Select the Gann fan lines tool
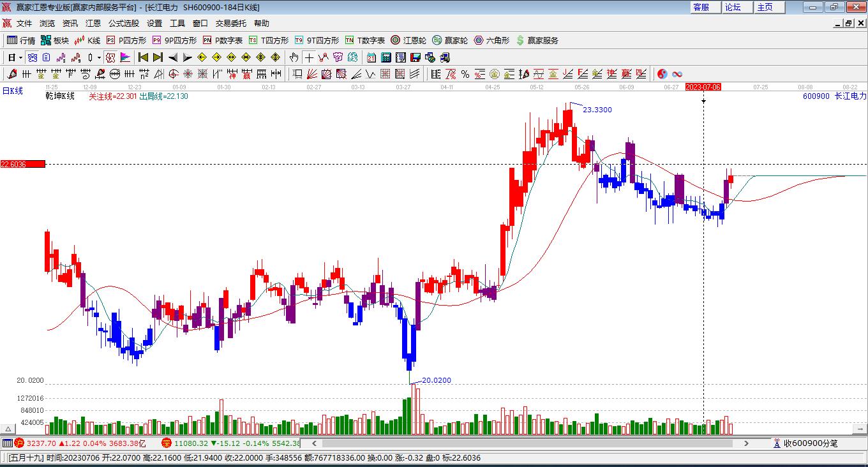This screenshot has width=868, height=467. [x=312, y=74]
